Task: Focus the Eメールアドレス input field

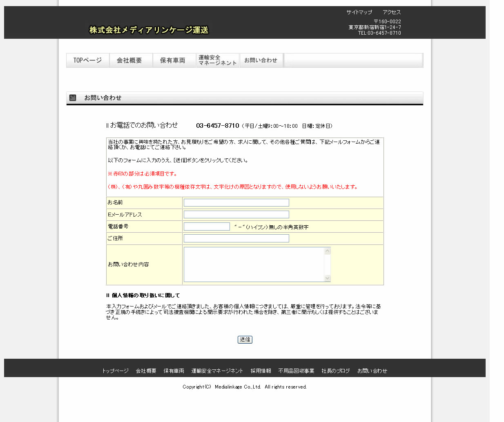Action: click(236, 215)
